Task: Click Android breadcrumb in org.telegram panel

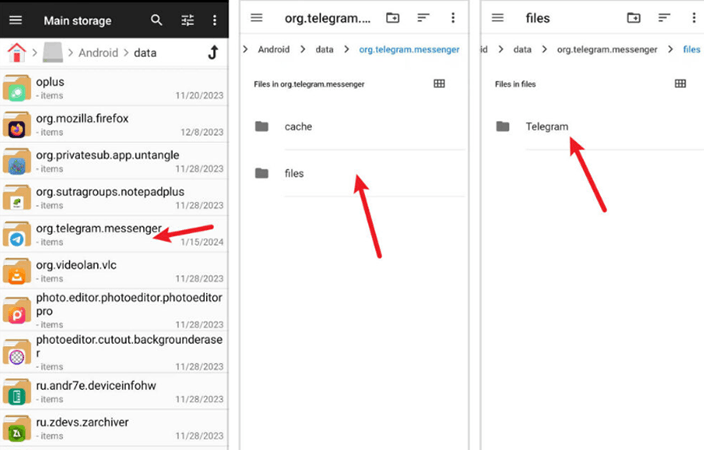Action: point(273,49)
